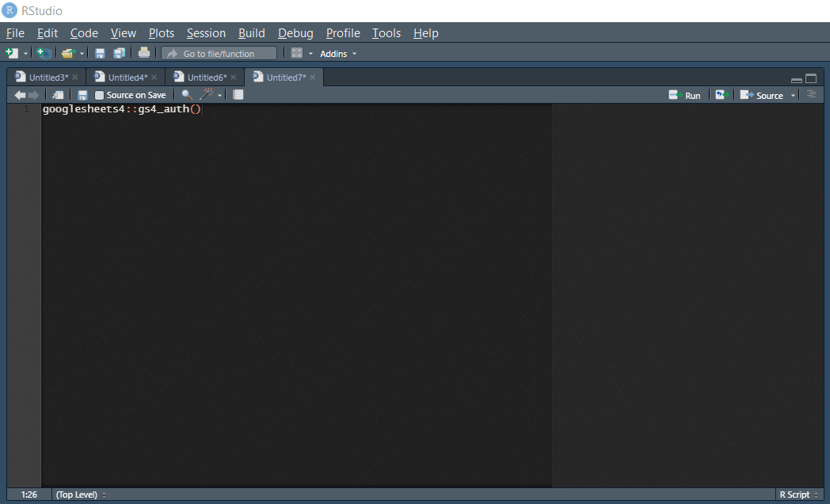Click the New File icon
Image resolution: width=830 pixels, height=504 pixels.
pyautogui.click(x=11, y=53)
